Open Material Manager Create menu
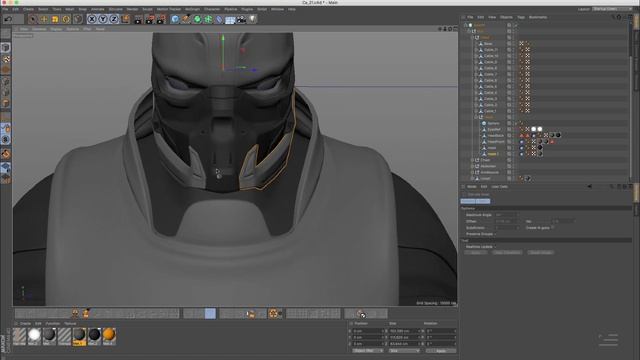This screenshot has width=640, height=360. [25, 323]
